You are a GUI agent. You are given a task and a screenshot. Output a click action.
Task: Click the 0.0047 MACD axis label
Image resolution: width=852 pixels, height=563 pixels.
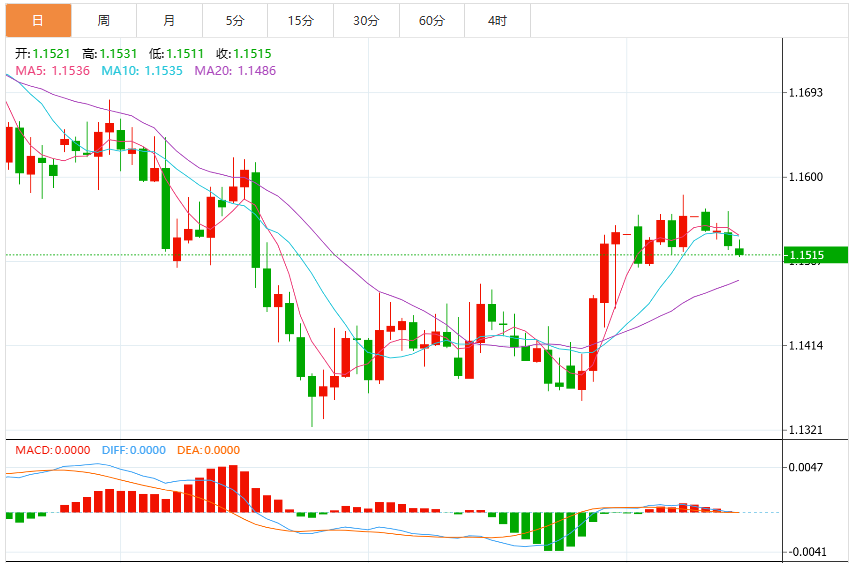[x=806, y=467]
